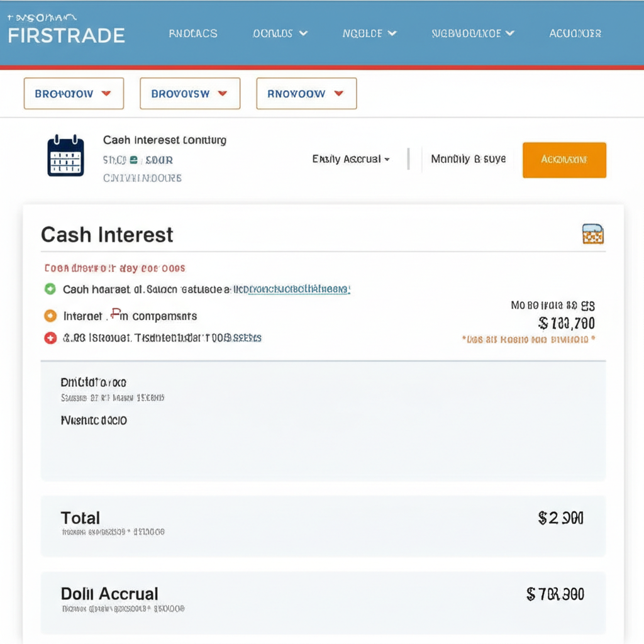Expand the fourth header menu with chevron

pyautogui.click(x=473, y=33)
